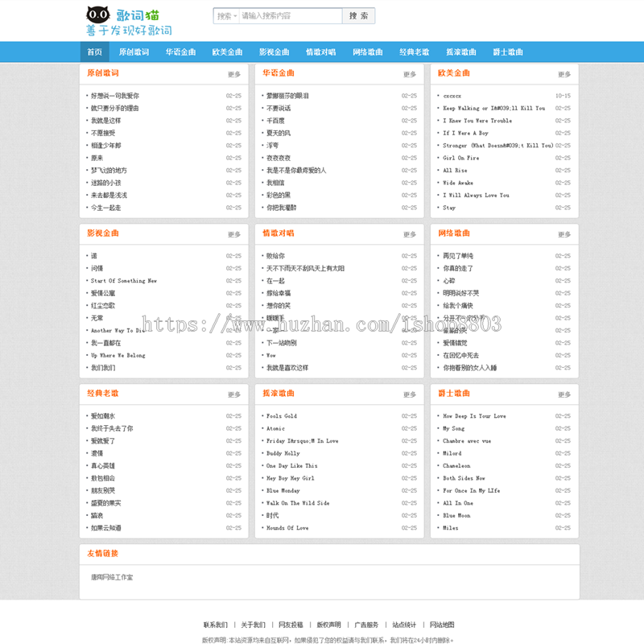The image size is (644, 644).
Task: Click the 广告服务 footer link
Action: 366,625
